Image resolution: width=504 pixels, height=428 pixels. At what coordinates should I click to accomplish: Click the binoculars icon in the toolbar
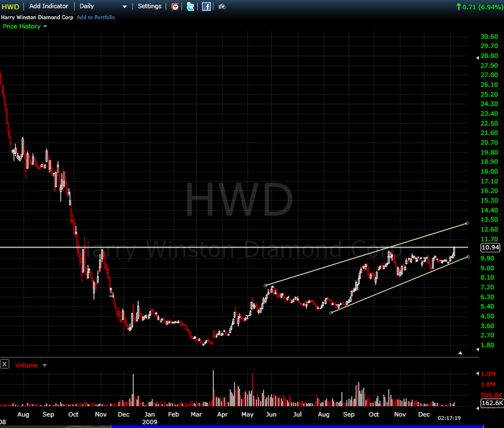222,6
